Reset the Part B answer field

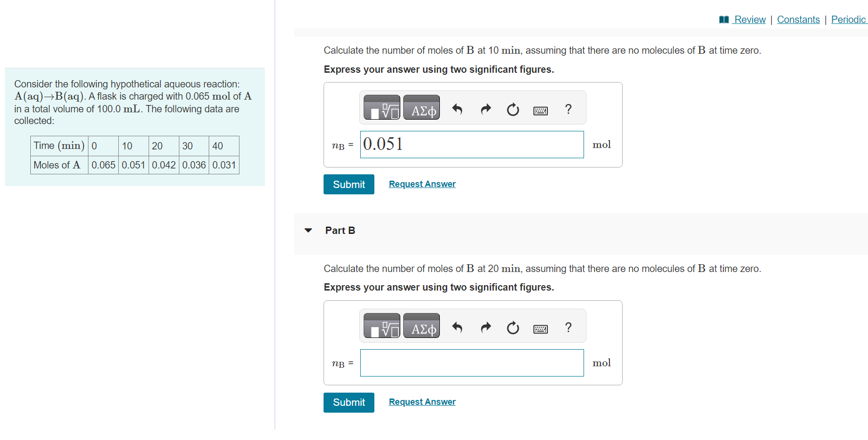513,327
